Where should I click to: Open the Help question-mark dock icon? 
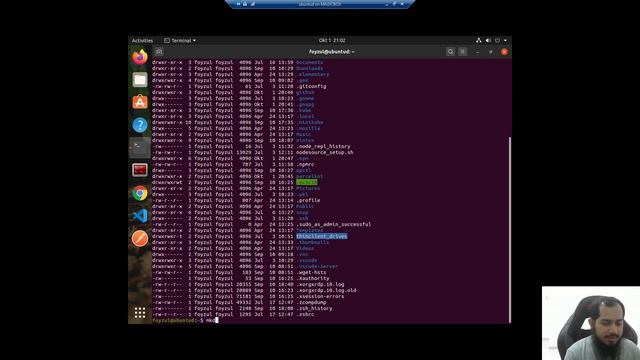(140, 125)
